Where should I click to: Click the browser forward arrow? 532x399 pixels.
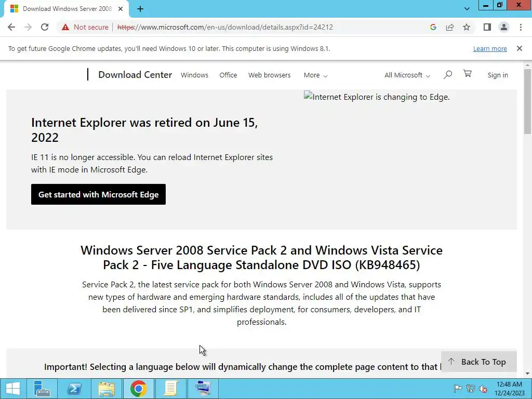coord(28,27)
